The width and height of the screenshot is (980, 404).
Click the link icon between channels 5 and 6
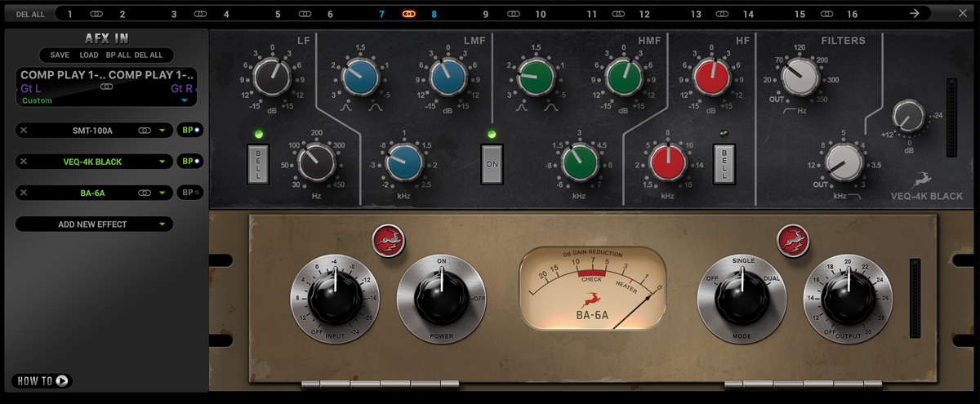(305, 14)
